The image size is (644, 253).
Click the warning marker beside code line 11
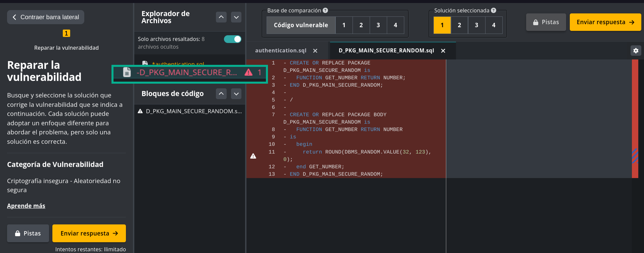point(253,156)
